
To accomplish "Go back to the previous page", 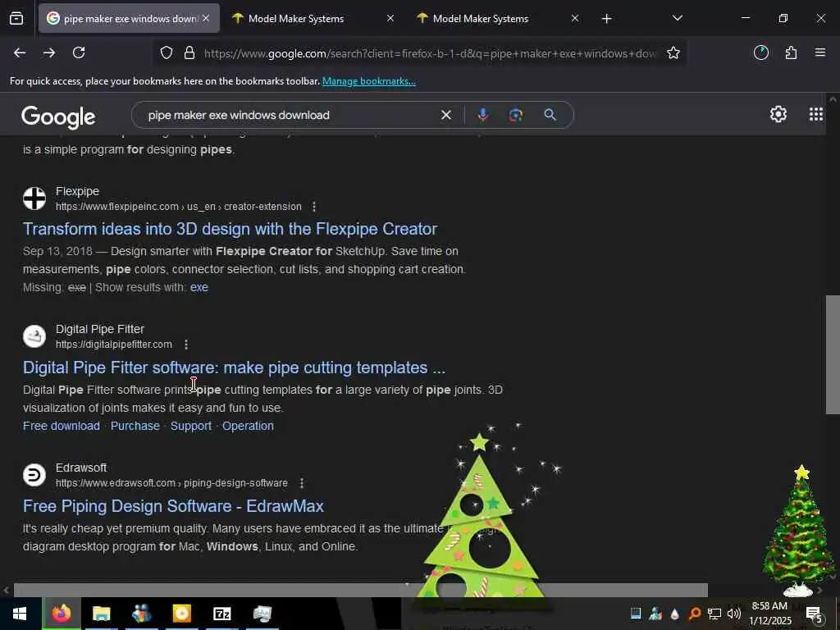I will pyautogui.click(x=20, y=52).
